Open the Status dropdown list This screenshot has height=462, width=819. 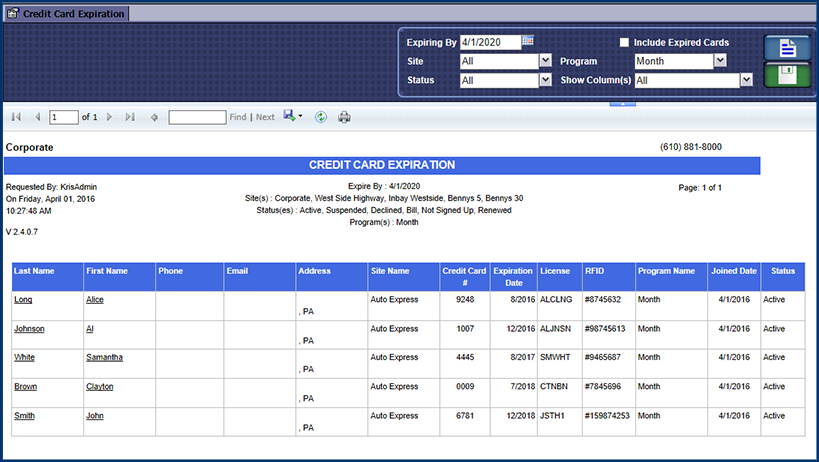click(x=545, y=80)
